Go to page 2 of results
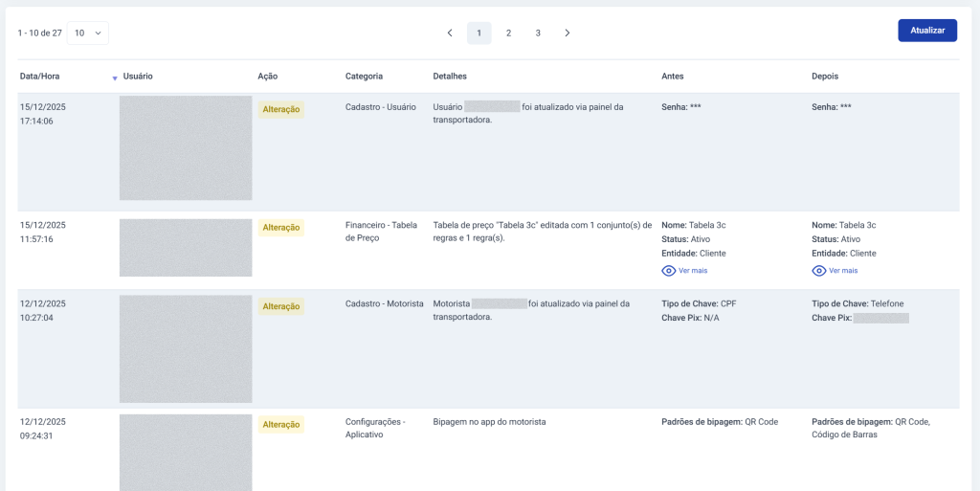This screenshot has height=491, width=980. 508,33
